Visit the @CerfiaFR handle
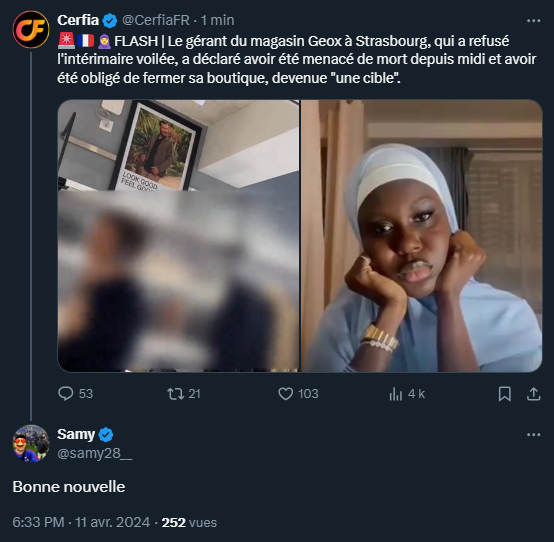This screenshot has width=554, height=542. 156,20
